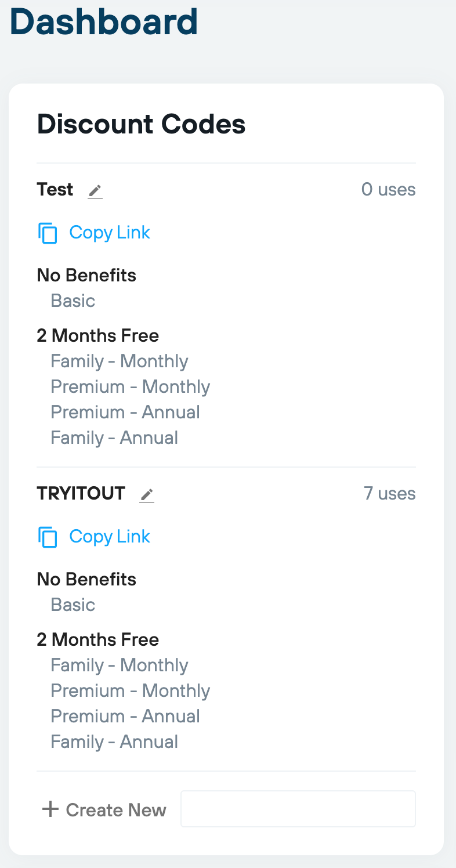Focus the new discount code name field
This screenshot has width=456, height=868.
[298, 809]
